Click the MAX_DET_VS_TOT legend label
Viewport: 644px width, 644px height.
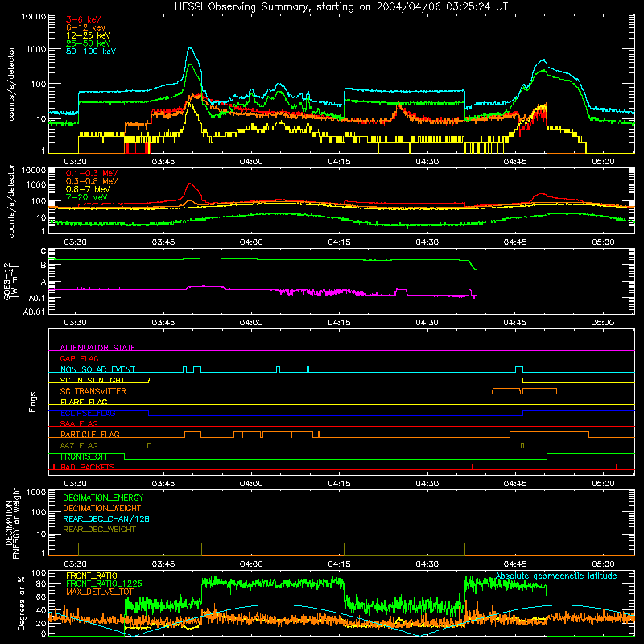(100, 592)
